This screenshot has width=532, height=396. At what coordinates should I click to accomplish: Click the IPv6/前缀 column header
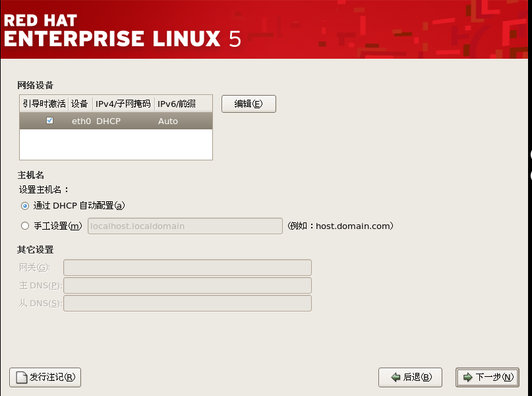tap(183, 104)
